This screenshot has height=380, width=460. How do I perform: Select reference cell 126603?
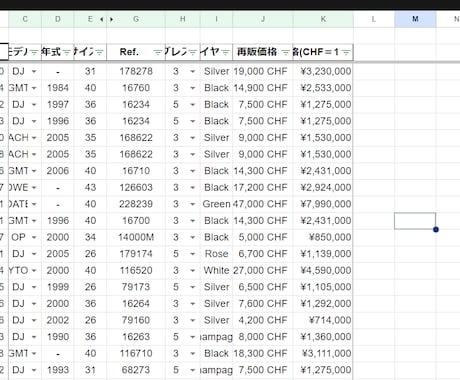pos(136,187)
